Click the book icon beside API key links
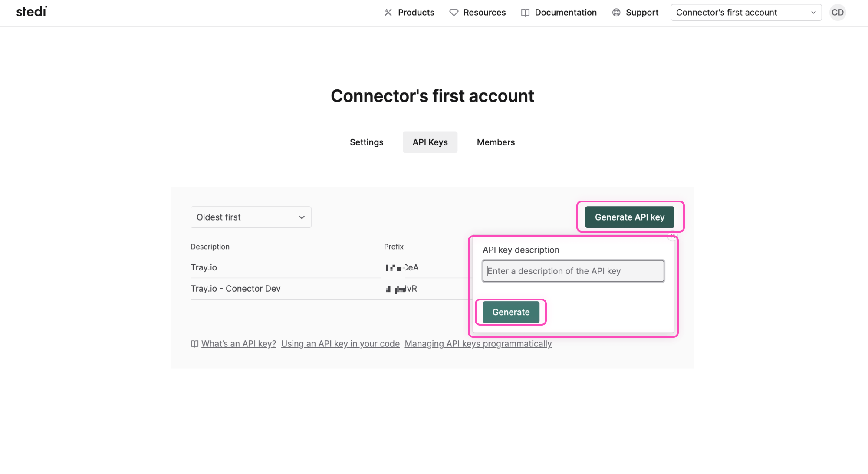 [x=194, y=344]
